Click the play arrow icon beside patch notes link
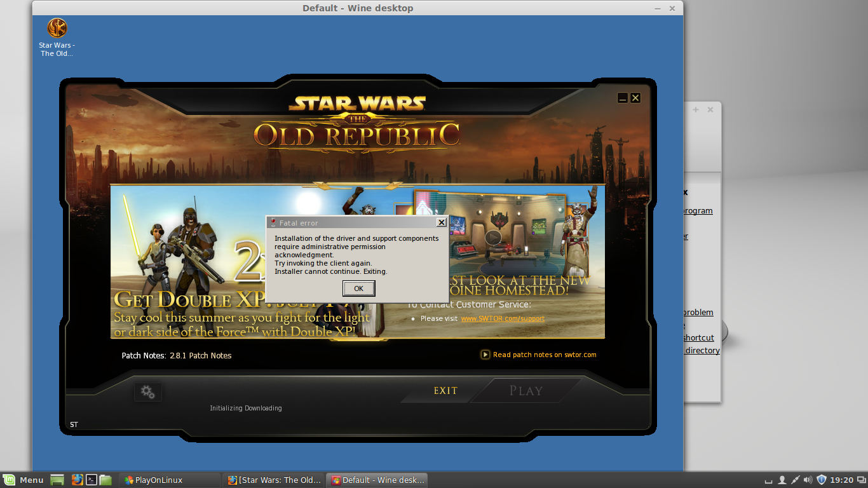This screenshot has height=488, width=868. [485, 355]
